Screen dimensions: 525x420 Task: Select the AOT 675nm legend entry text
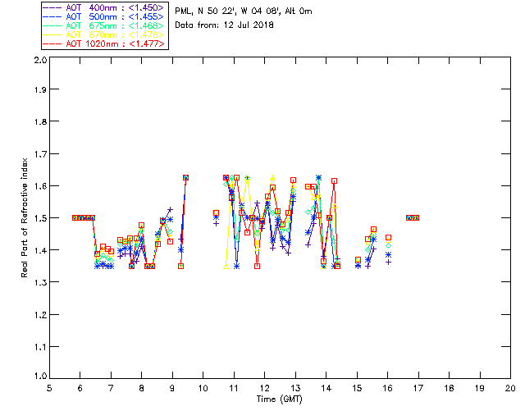click(115, 25)
